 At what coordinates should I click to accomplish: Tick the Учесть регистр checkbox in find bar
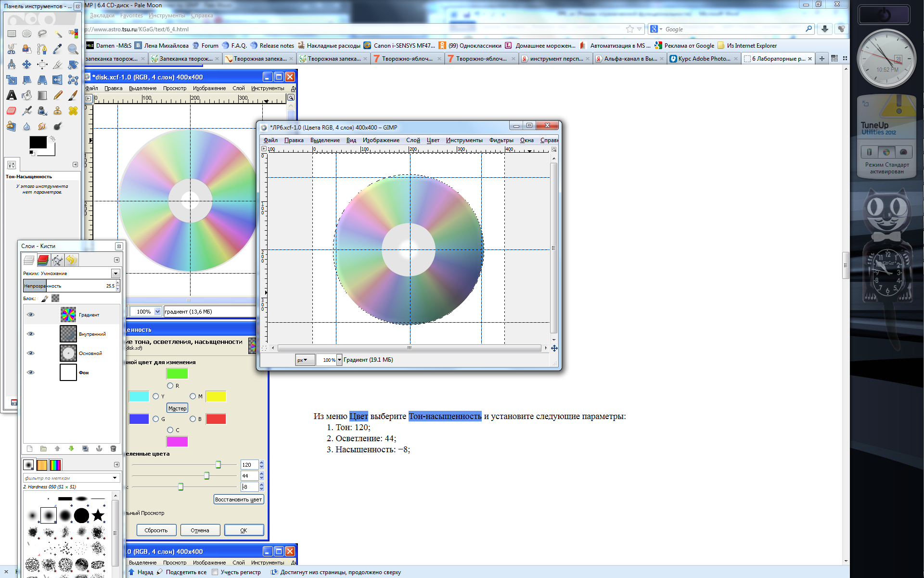(215, 572)
